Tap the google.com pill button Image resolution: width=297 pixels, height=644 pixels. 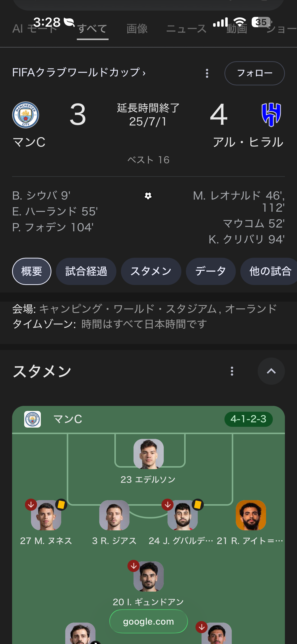click(149, 621)
